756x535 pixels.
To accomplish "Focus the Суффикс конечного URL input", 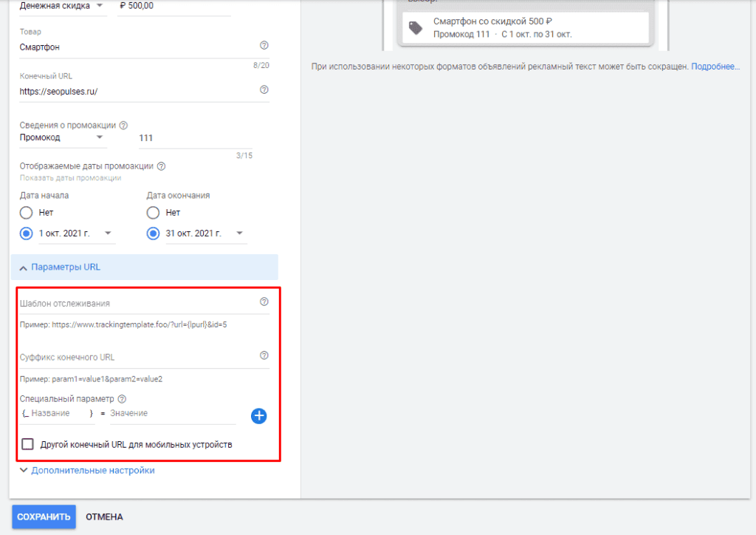I will coord(144,358).
